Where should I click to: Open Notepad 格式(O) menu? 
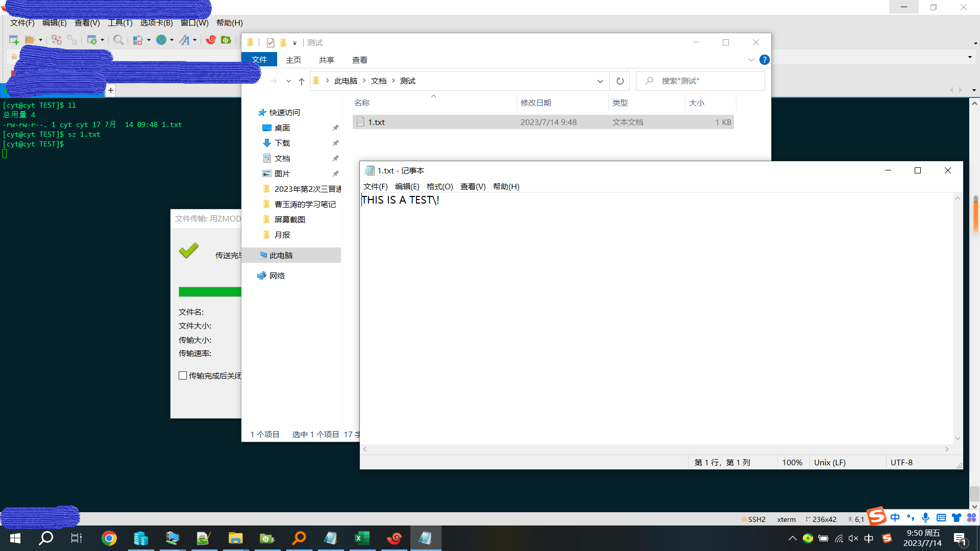(440, 187)
